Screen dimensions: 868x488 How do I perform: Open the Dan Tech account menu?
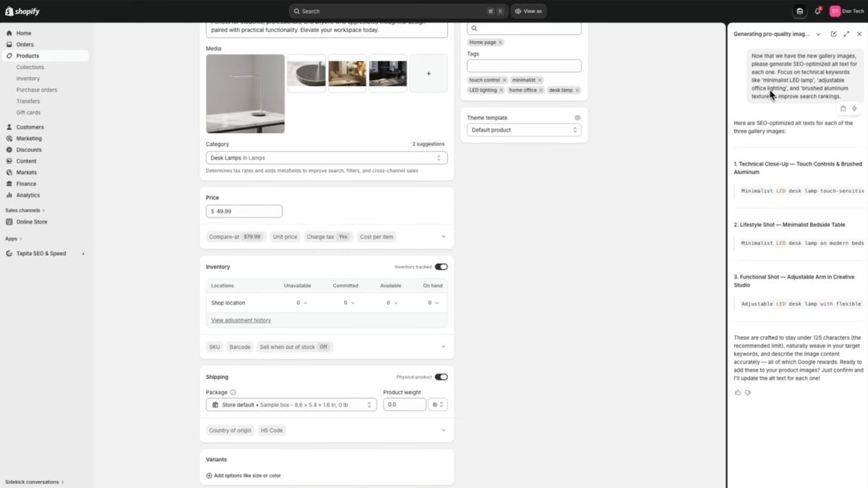846,11
